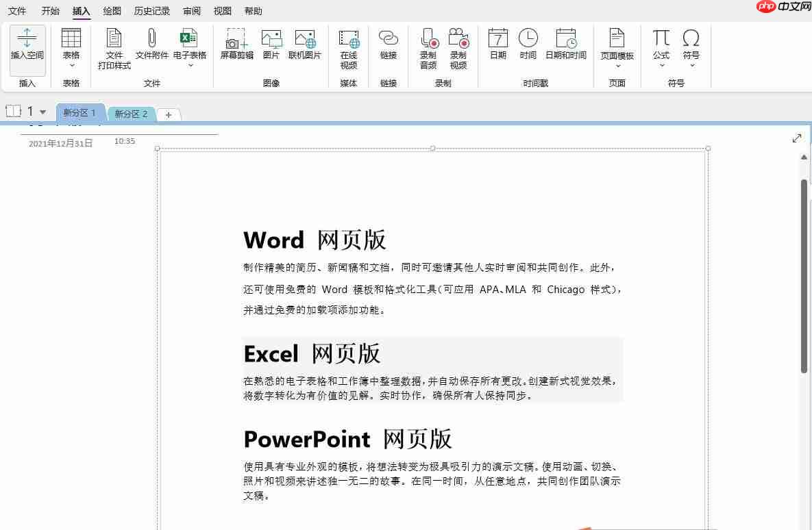The image size is (812, 530).
Task: Switch to the 审阅 ribbon tab
Action: tap(192, 11)
